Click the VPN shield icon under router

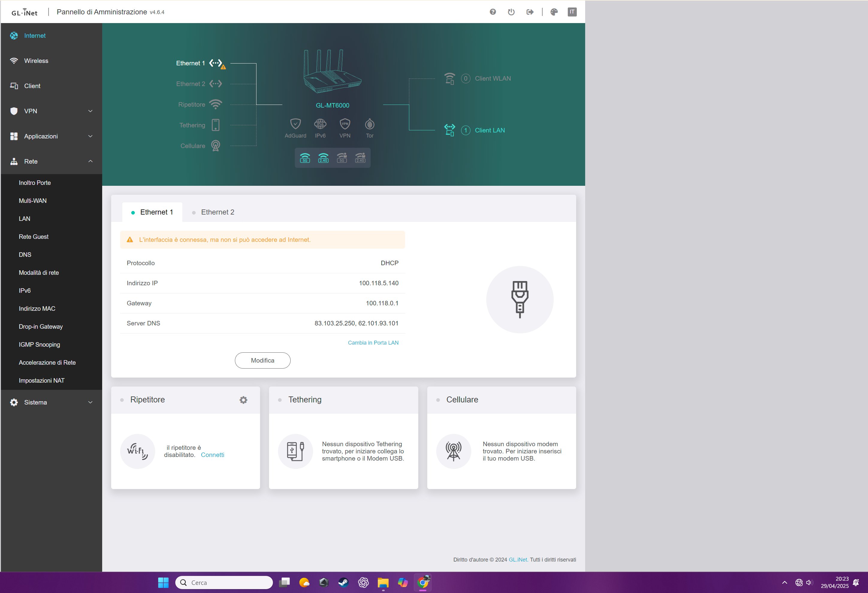click(345, 123)
